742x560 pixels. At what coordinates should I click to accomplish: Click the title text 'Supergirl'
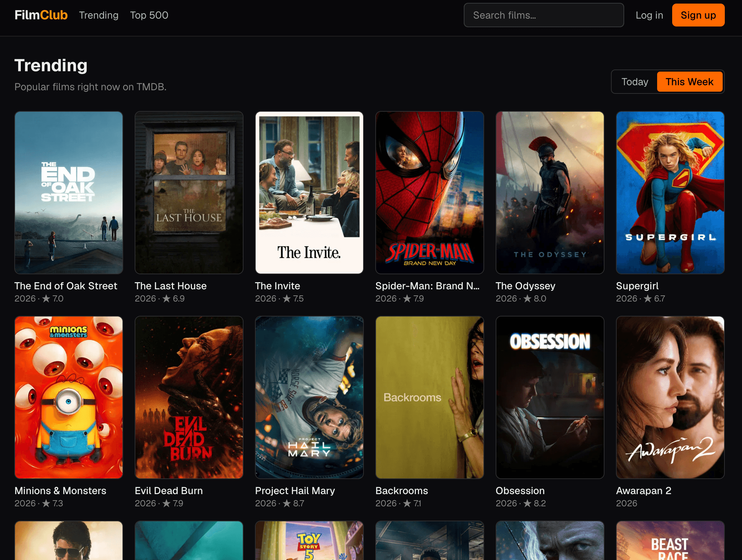tap(637, 286)
